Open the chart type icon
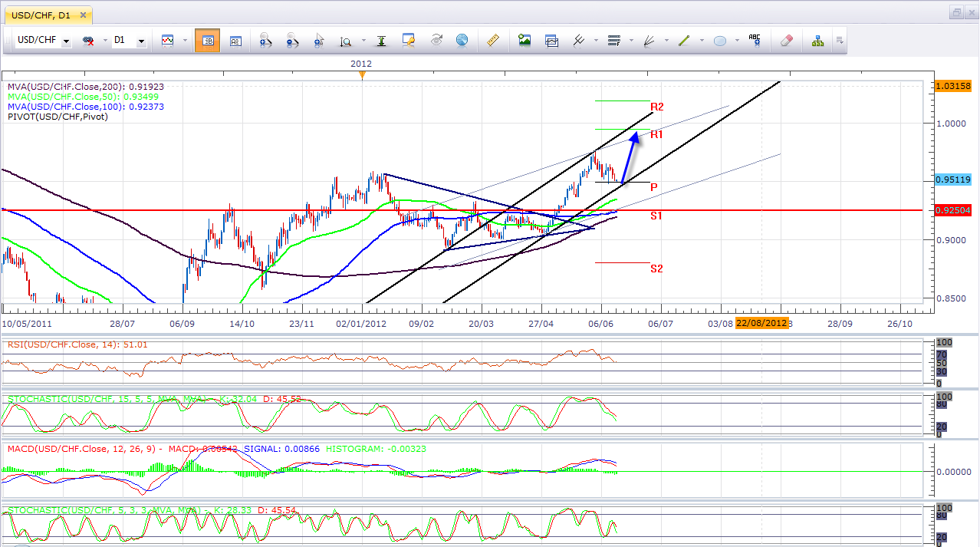Viewport: 980px width, 547px height. tap(167, 41)
